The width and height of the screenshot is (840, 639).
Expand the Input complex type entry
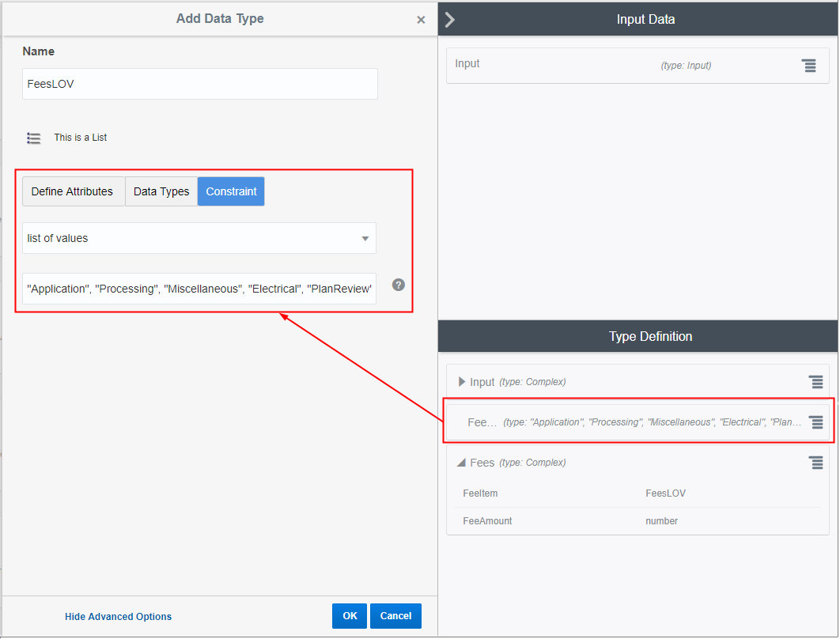click(x=463, y=382)
